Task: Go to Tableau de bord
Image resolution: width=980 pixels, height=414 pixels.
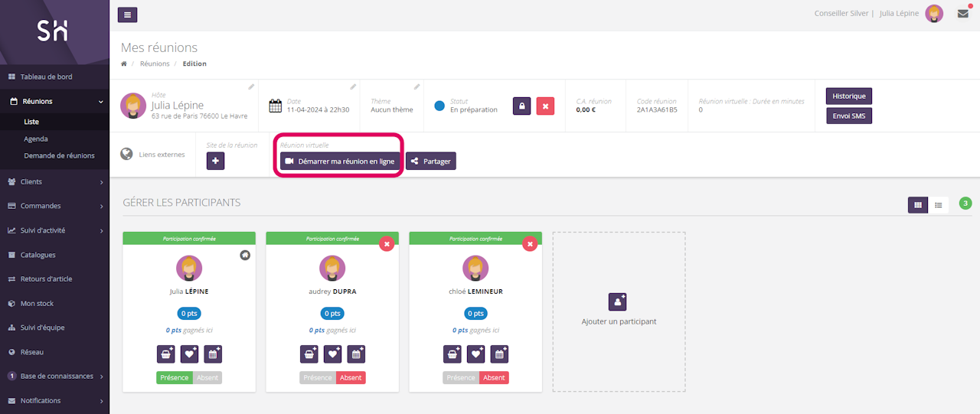Action: [46, 77]
